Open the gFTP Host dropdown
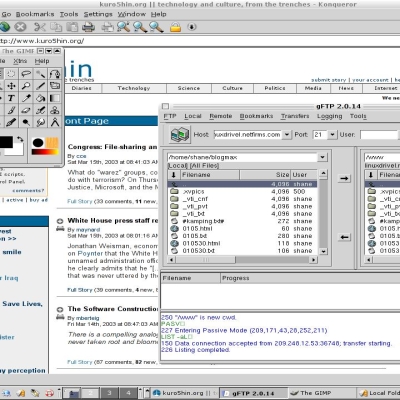The height and width of the screenshot is (400, 400). tap(286, 135)
